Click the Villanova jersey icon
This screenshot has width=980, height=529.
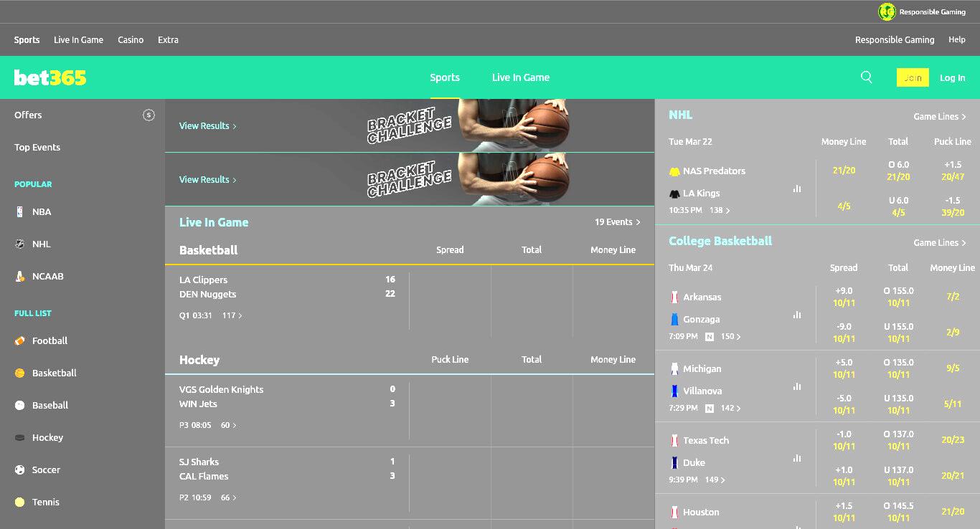click(x=674, y=391)
